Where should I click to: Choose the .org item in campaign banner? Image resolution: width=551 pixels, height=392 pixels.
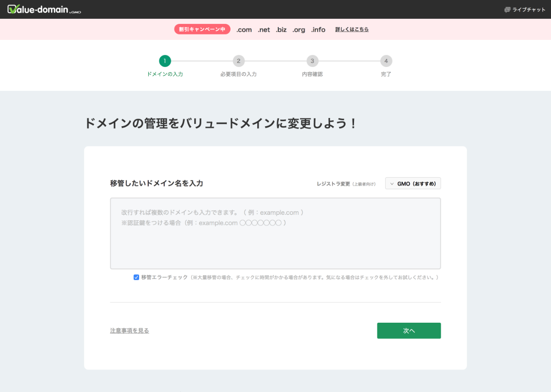click(x=298, y=30)
